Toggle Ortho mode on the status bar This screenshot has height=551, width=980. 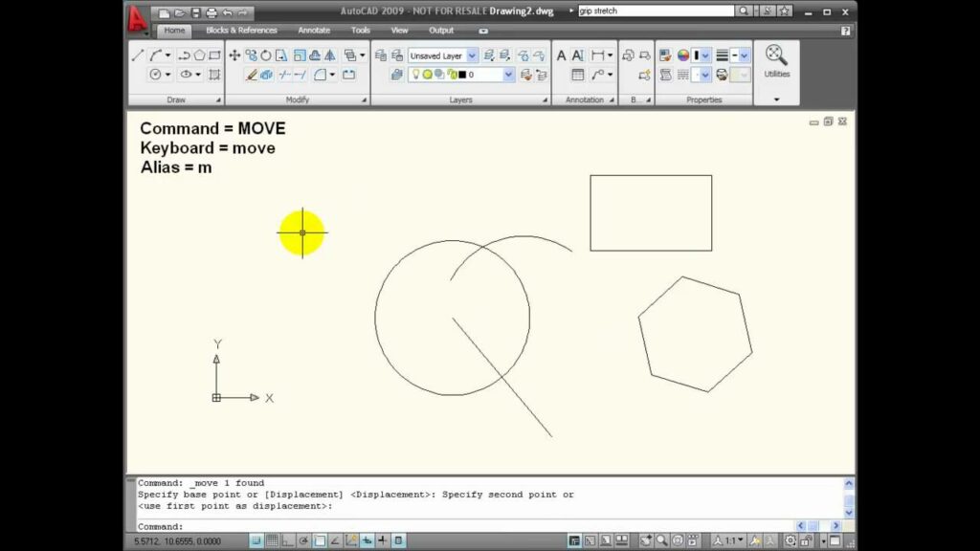pyautogui.click(x=286, y=540)
